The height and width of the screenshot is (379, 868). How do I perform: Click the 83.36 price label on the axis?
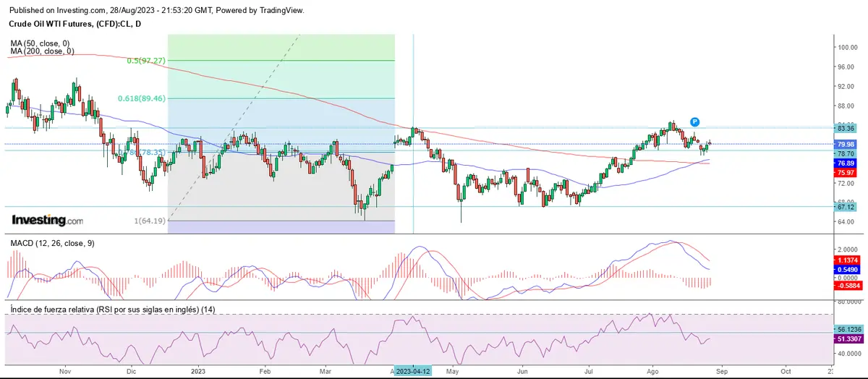pos(846,128)
